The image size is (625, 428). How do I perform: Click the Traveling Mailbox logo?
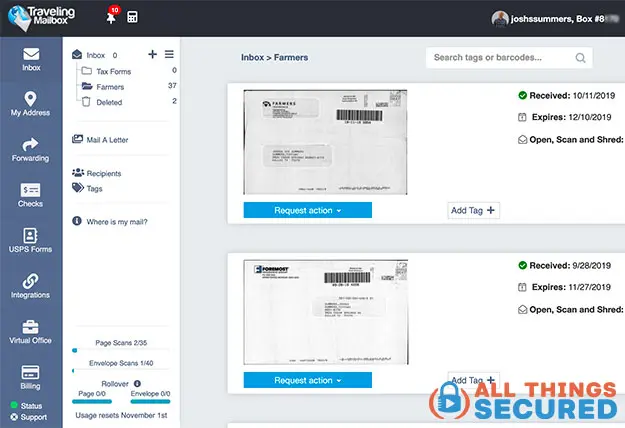41,18
